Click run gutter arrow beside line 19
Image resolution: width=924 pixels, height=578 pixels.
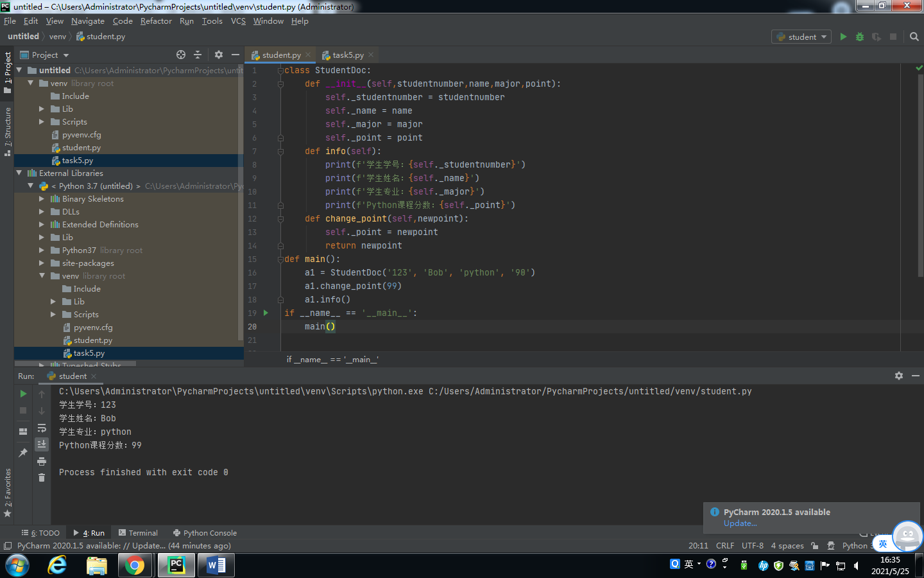click(266, 313)
